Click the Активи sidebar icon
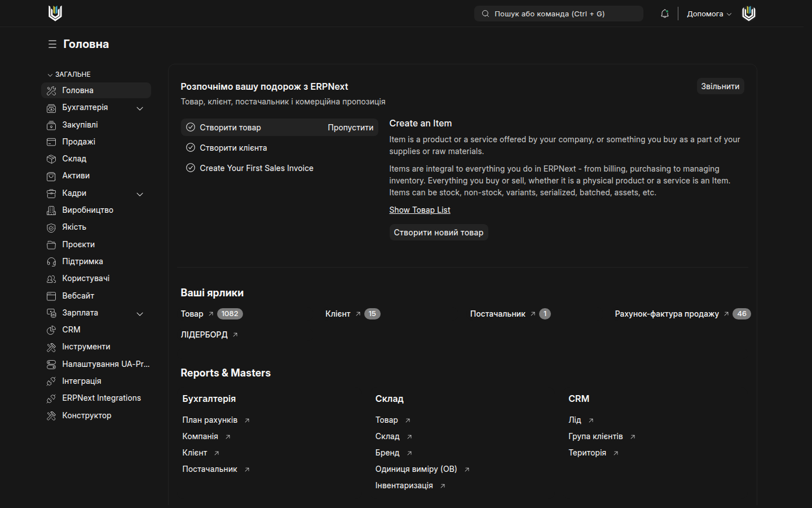 point(51,176)
